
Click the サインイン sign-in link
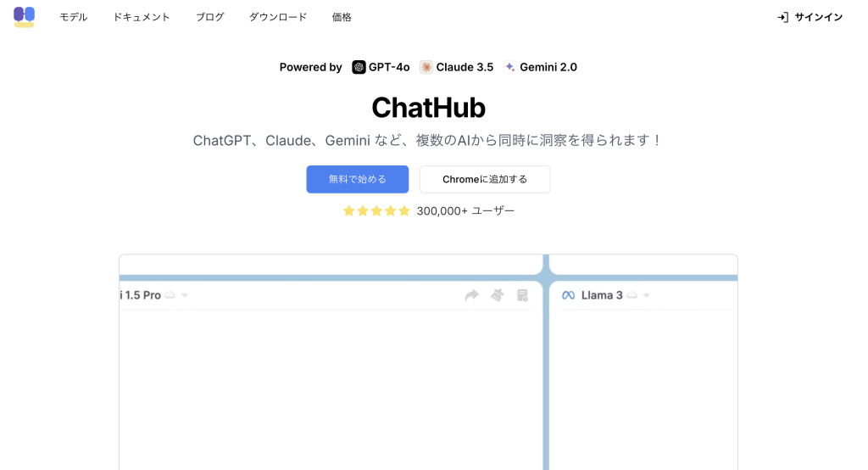819,17
